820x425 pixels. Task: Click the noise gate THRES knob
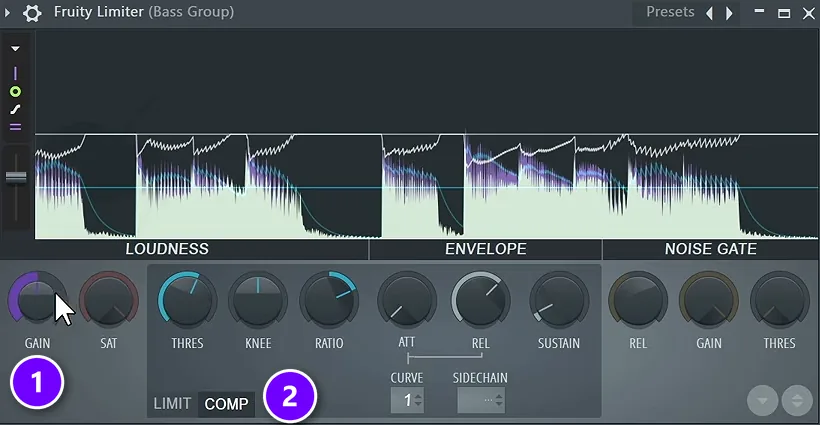tap(779, 300)
